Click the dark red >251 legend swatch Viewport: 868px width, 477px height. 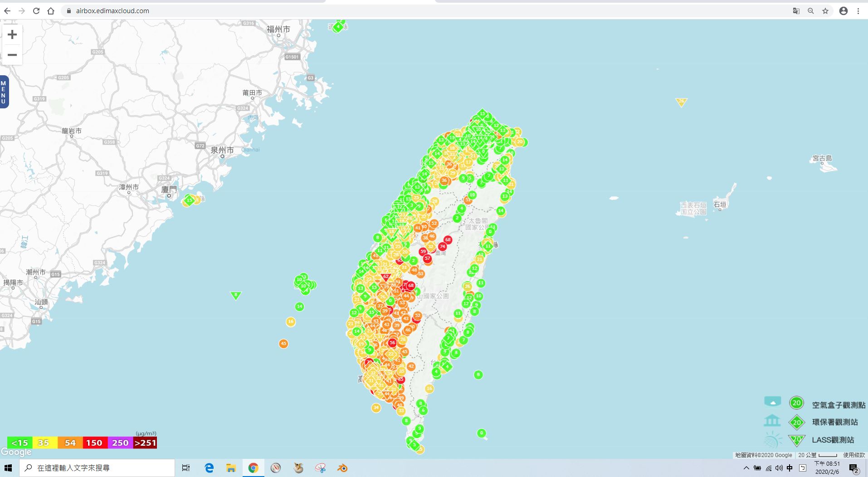(x=145, y=443)
